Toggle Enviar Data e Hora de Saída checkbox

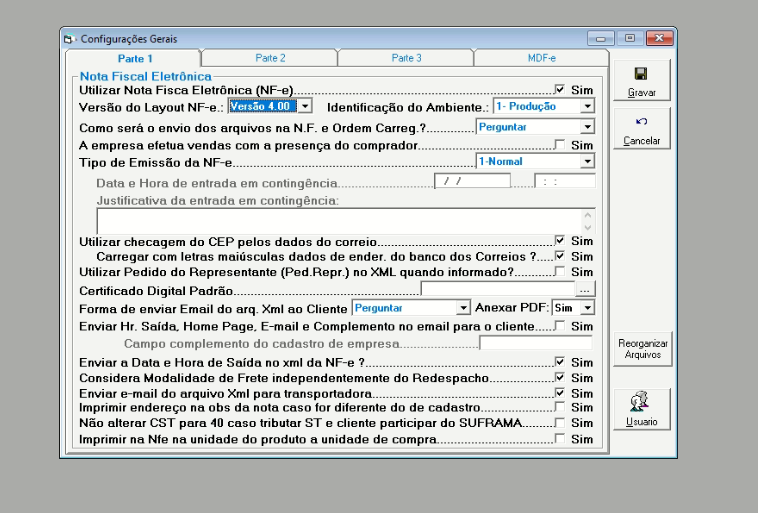(560, 362)
